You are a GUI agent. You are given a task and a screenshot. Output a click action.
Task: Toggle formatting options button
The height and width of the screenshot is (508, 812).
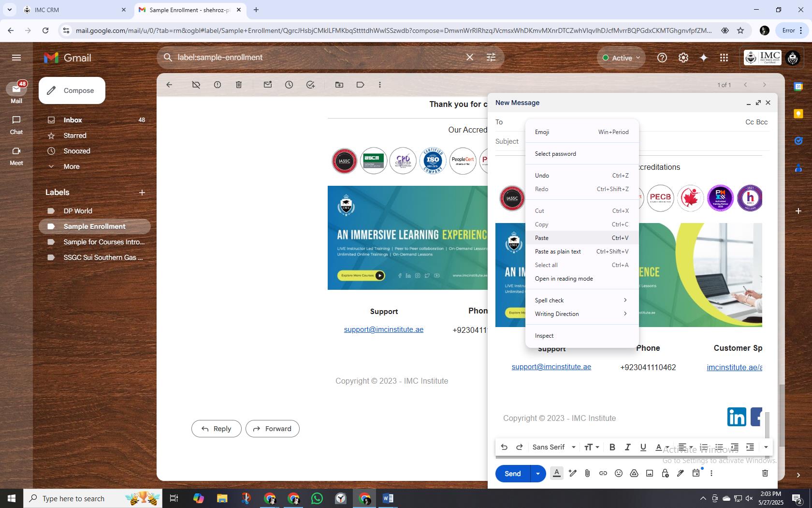557,473
